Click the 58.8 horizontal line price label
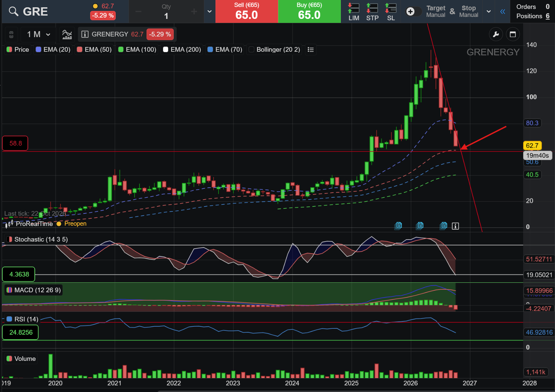This screenshot has width=555, height=392. 15,143
